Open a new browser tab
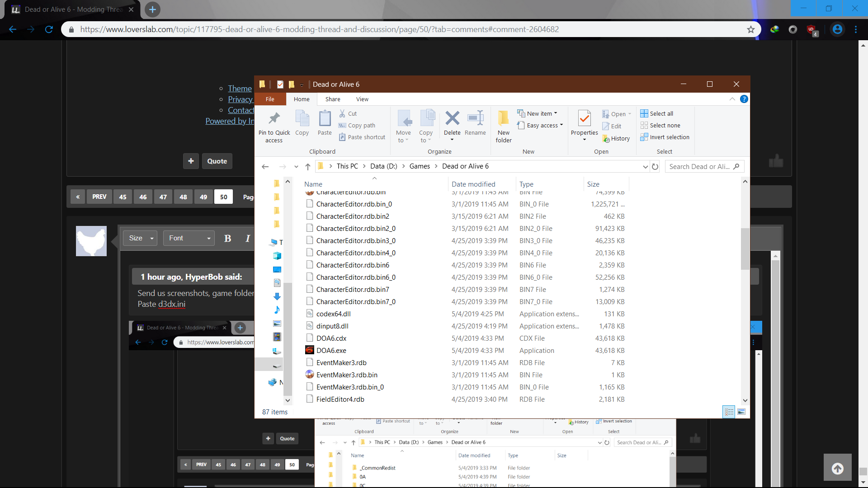 tap(152, 9)
